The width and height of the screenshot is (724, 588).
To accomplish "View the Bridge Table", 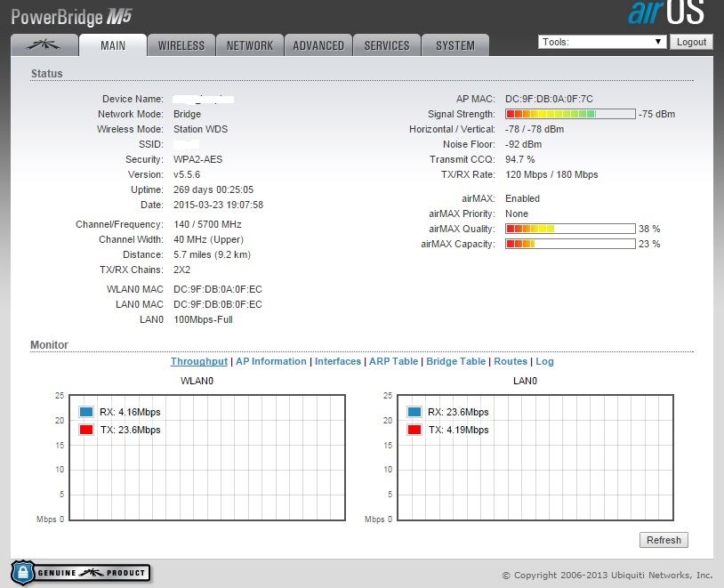I will (x=455, y=362).
